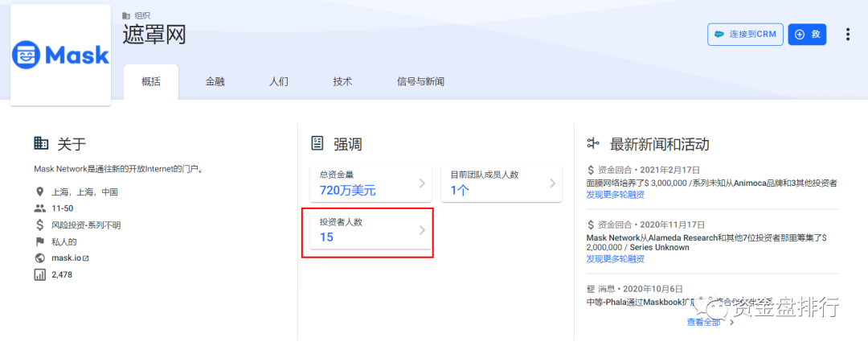Click the activity icon beside 最新新闻和活动
The image size is (868, 346).
coord(593,144)
